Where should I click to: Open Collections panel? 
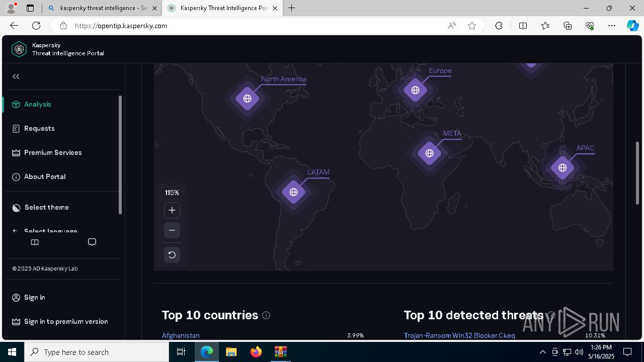(568, 26)
